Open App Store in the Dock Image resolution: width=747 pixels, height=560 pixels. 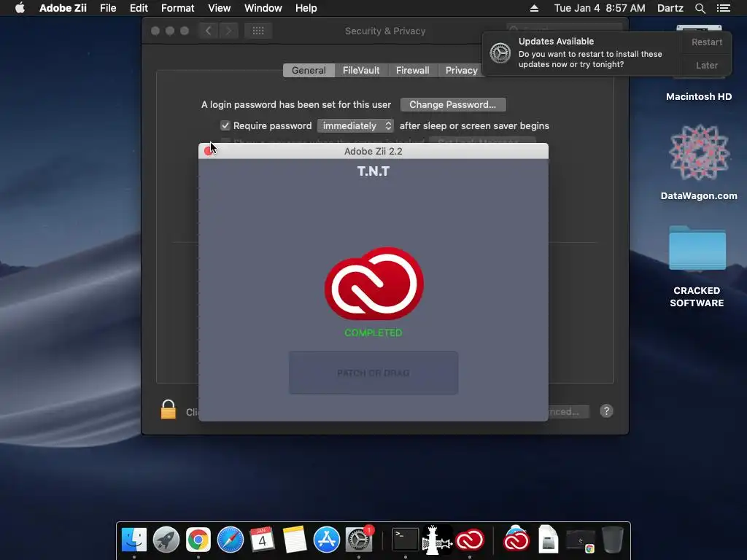pyautogui.click(x=326, y=540)
